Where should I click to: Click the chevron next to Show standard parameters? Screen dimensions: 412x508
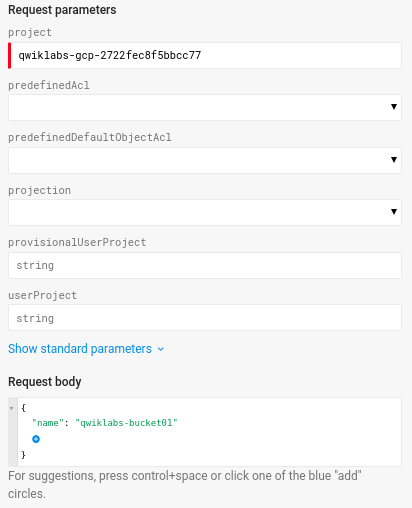click(x=161, y=349)
